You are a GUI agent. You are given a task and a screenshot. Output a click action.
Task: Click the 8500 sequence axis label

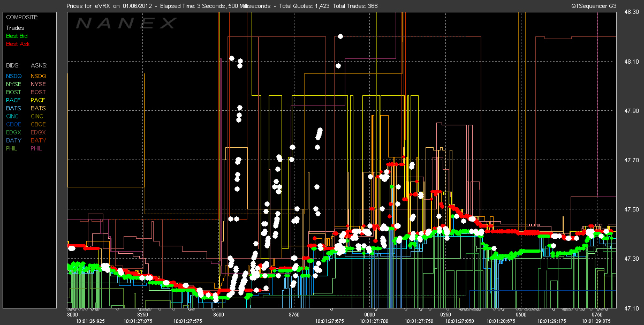point(219,315)
